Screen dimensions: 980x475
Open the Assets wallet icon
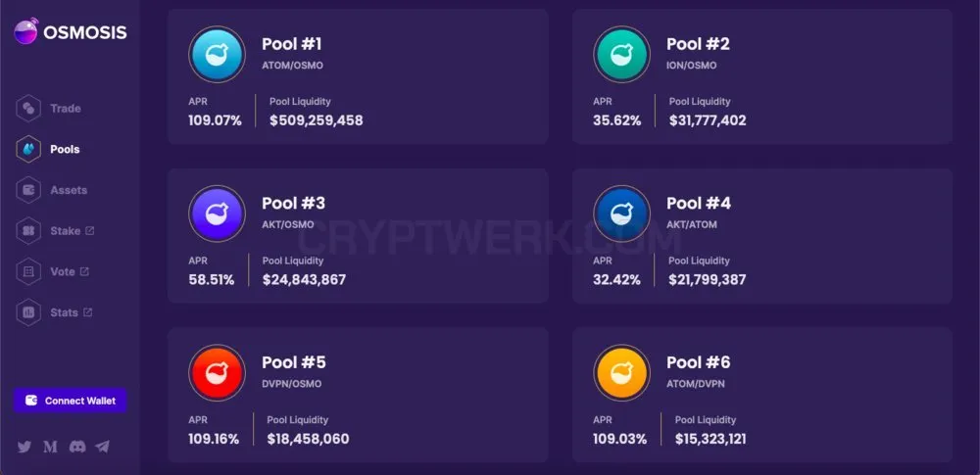pos(28,190)
